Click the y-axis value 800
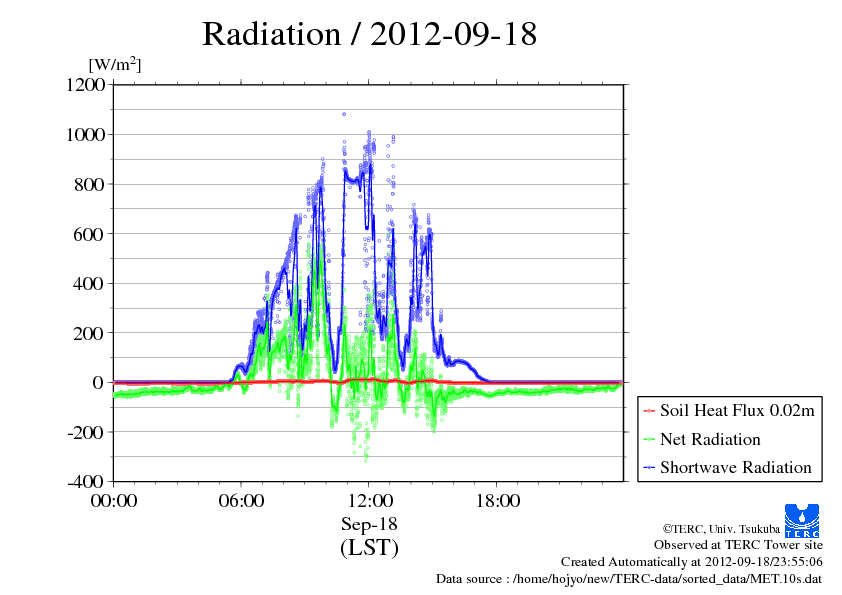Screen dimensions: 842x595 [89, 184]
